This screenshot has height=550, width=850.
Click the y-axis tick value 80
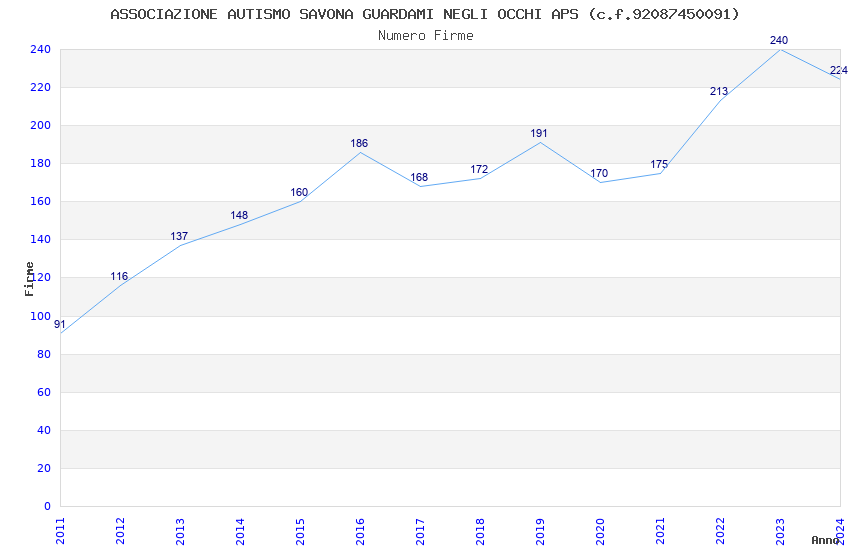pos(44,354)
